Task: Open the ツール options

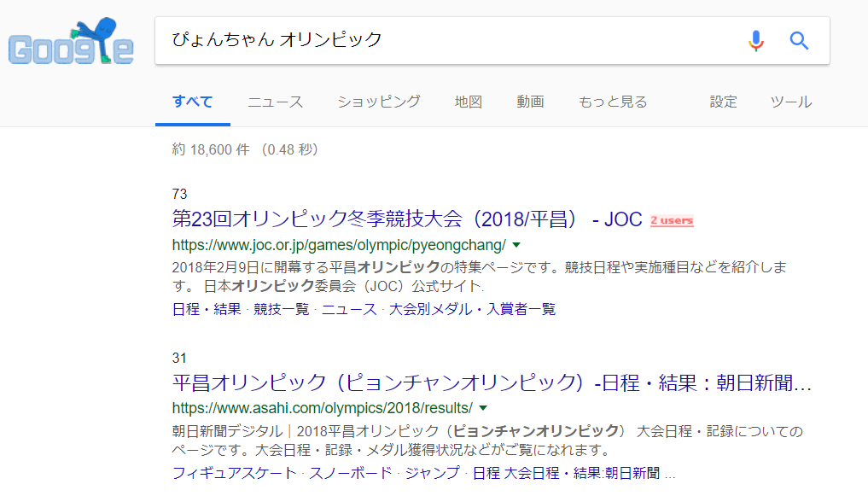Action: pyautogui.click(x=791, y=102)
